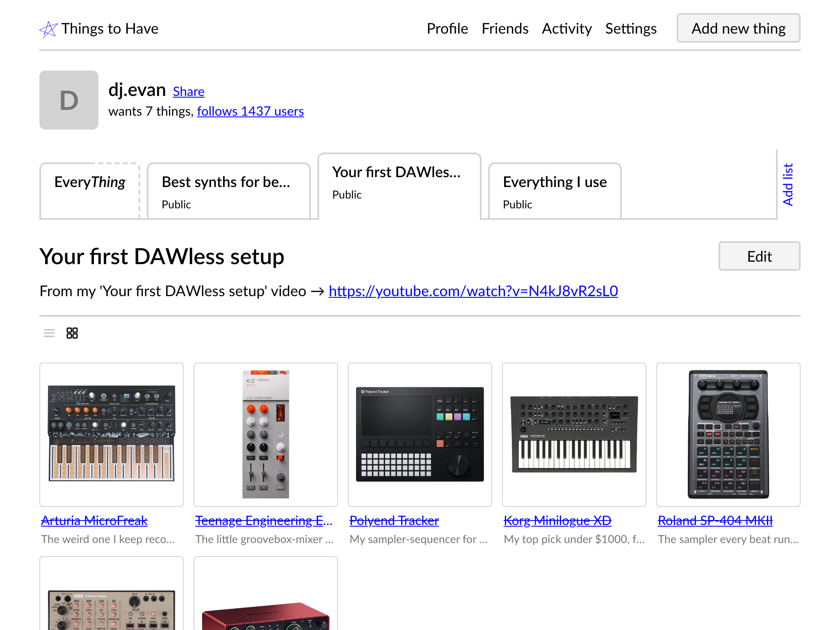
Task: Open the Arturia MicroFreak thumbnail
Action: click(112, 435)
